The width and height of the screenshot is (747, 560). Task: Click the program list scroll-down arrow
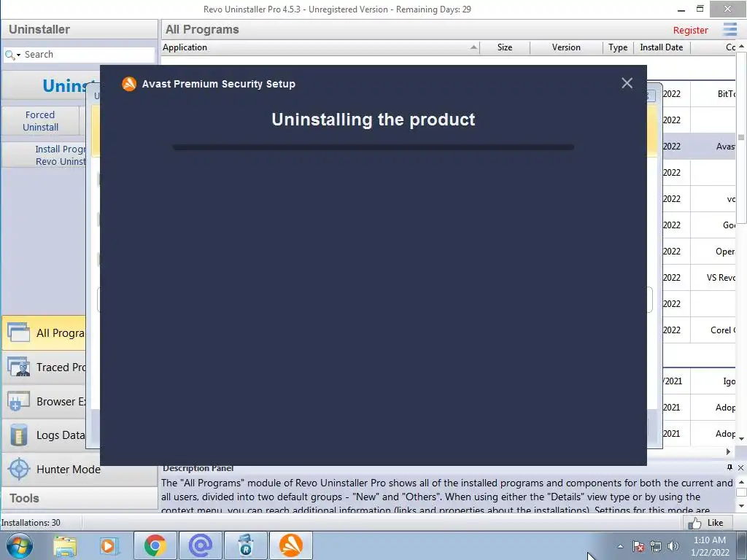[741, 438]
